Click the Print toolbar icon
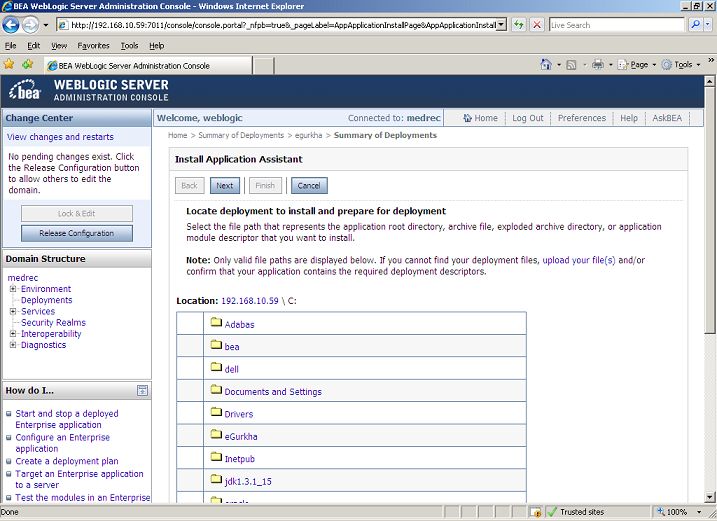Viewport: 717px width, 521px height. 598,64
